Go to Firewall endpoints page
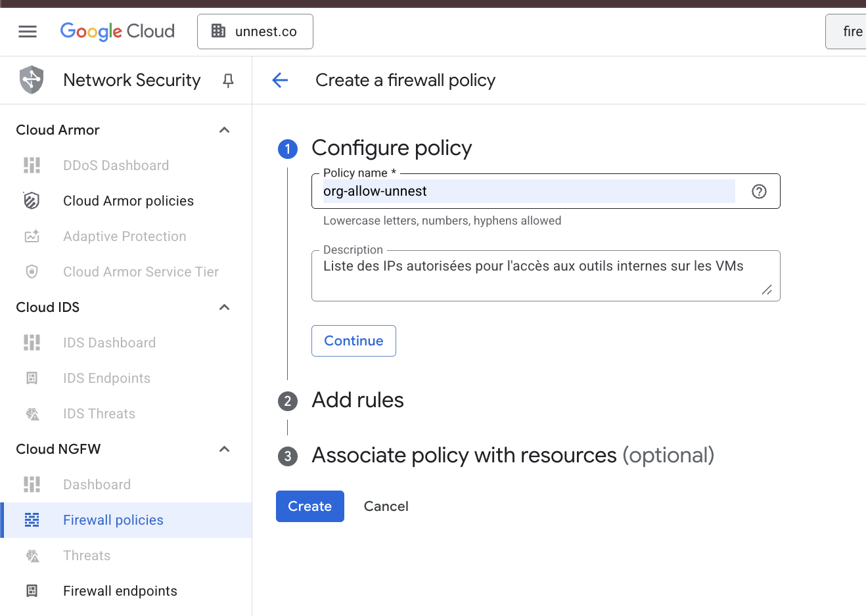The image size is (866, 616). click(x=120, y=591)
